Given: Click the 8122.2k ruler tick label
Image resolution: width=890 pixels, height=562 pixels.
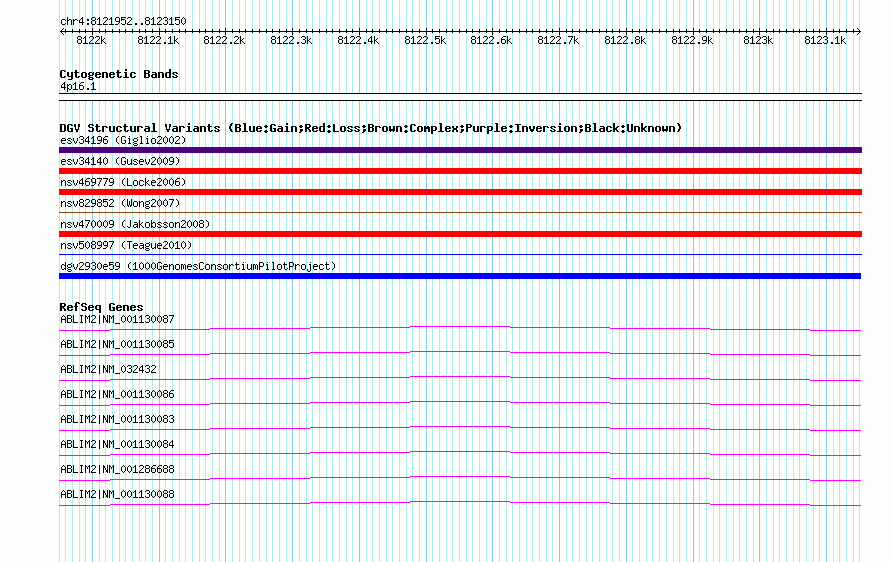Looking at the screenshot, I should pos(224,40).
